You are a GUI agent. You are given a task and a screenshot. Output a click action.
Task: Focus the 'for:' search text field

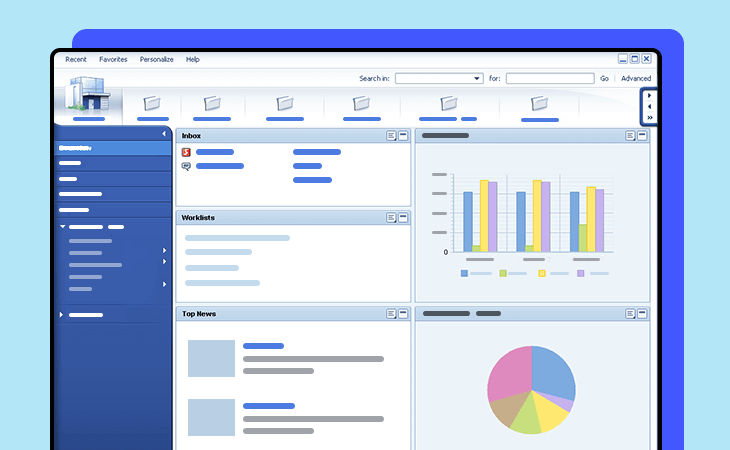[x=550, y=78]
